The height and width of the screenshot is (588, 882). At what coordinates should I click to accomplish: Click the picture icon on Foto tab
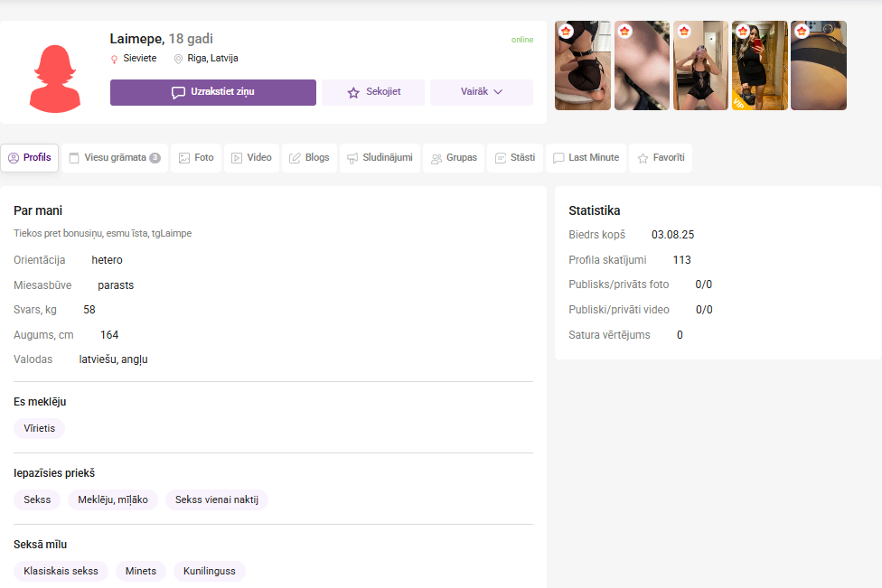coord(184,159)
